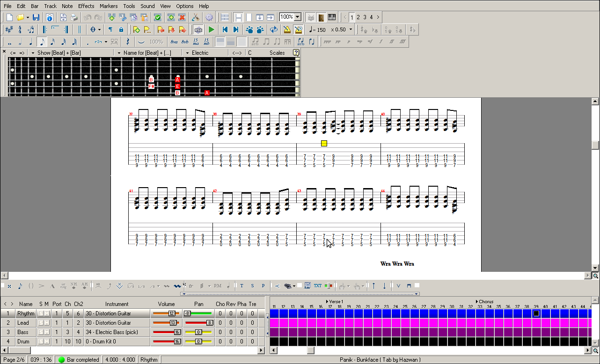Create a new file with the blank page icon
This screenshot has height=364, width=600.
tap(9, 17)
